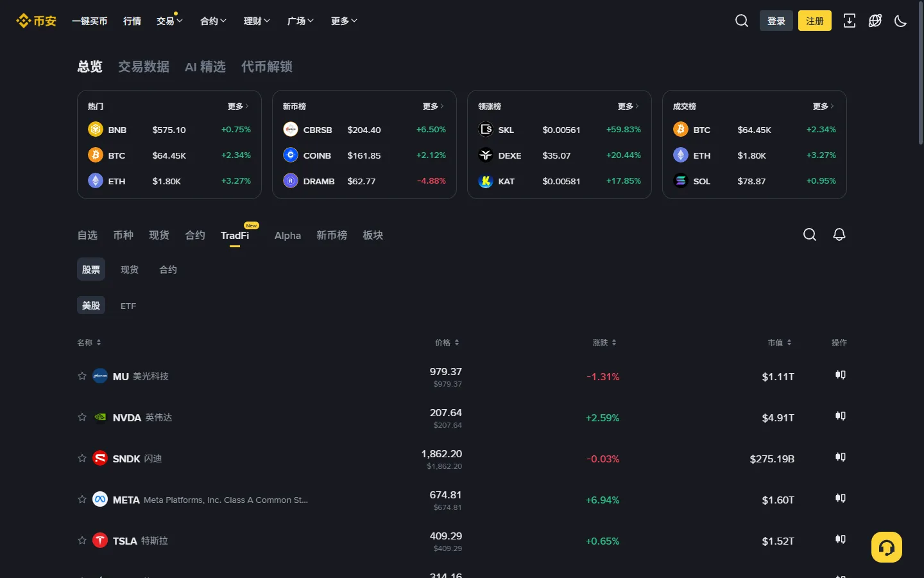924x578 pixels.
Task: Click the NVDA candlestick trade icon
Action: tap(841, 416)
